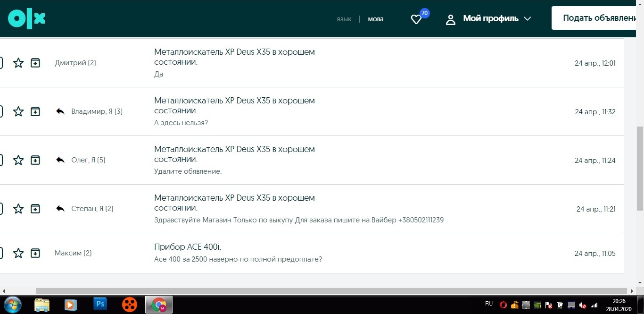Image resolution: width=644 pixels, height=314 pixels.
Task: Select язык language option
Action: [x=344, y=19]
